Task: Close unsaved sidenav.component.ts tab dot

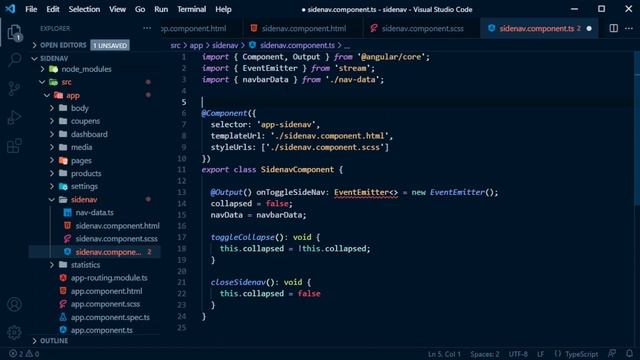Action: [589, 28]
